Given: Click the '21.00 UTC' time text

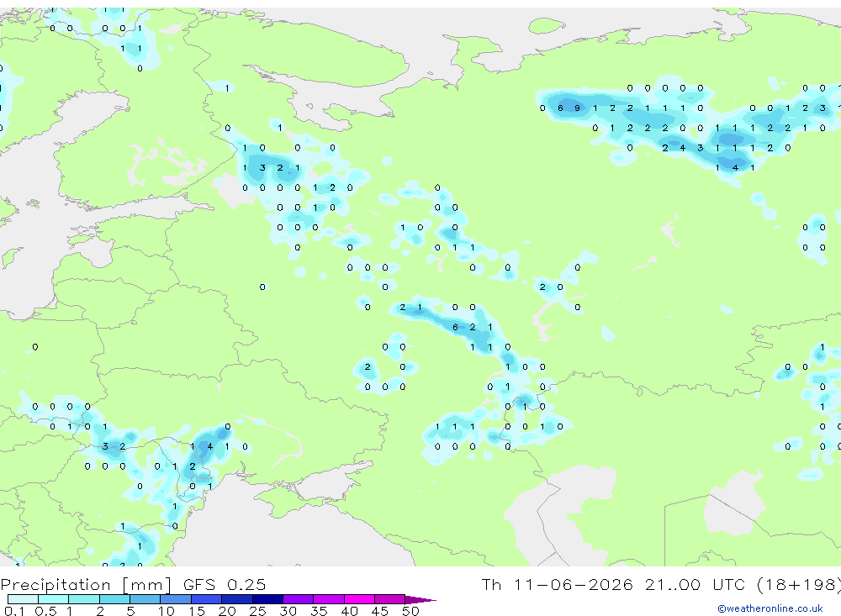Looking at the screenshot, I should [x=695, y=584].
